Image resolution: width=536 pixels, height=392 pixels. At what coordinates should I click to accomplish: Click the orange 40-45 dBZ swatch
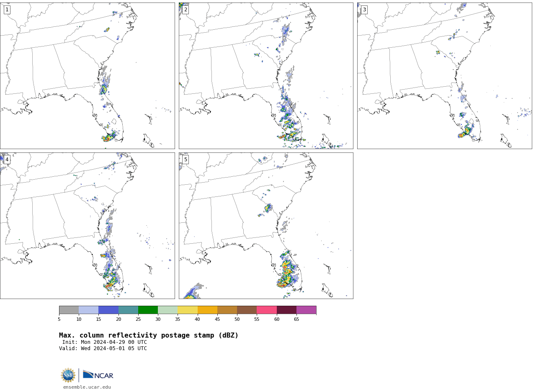[x=207, y=310]
